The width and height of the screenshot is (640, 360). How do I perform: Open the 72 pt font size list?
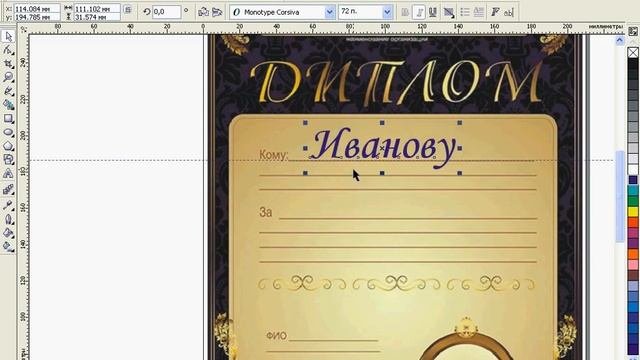coord(387,12)
